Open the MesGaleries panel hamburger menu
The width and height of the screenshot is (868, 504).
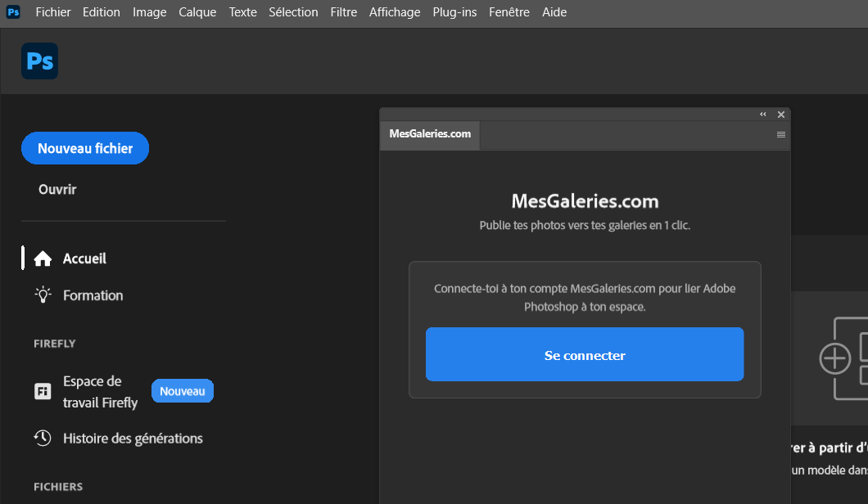coord(781,134)
